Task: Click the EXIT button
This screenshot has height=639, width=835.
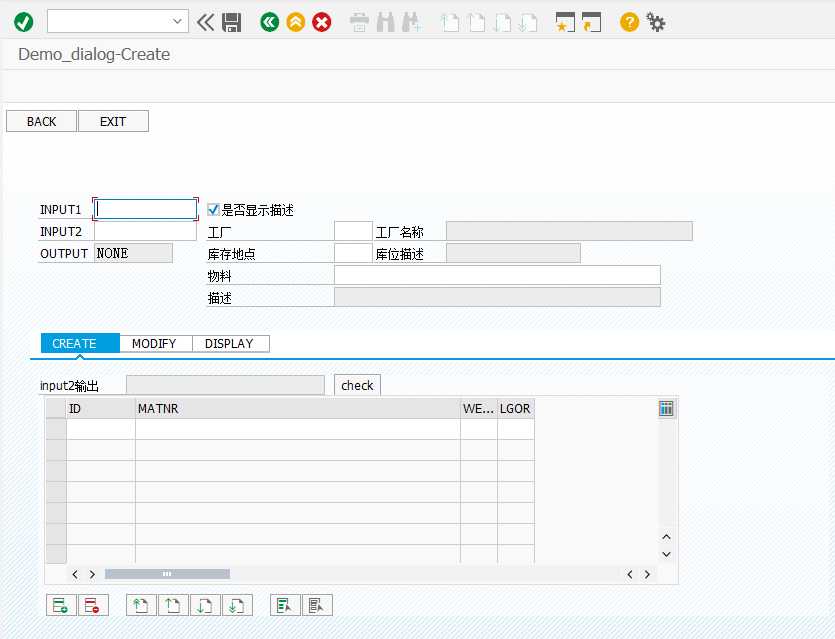Action: (x=113, y=121)
